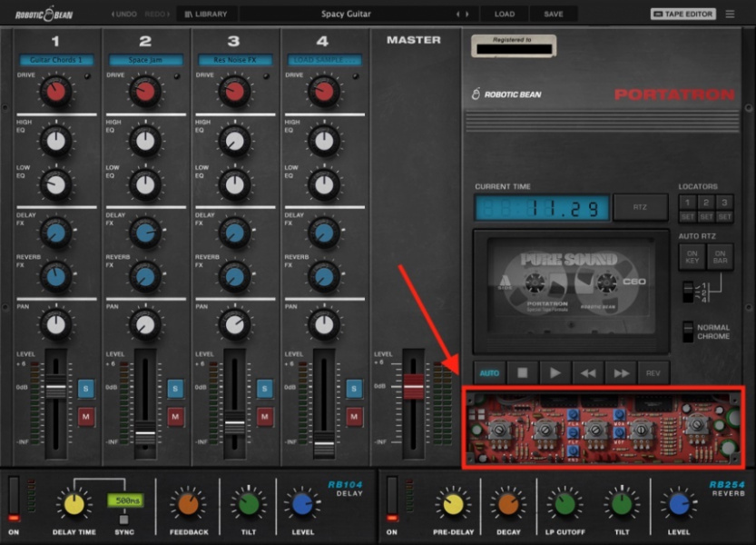The height and width of the screenshot is (545, 756).
Task: Select locator 3 button
Action: coord(724,203)
